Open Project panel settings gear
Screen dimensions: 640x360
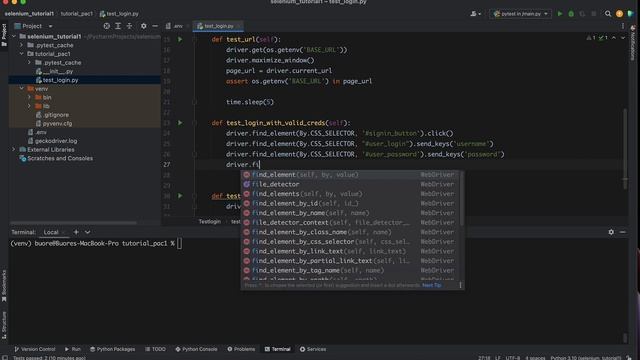coord(143,26)
